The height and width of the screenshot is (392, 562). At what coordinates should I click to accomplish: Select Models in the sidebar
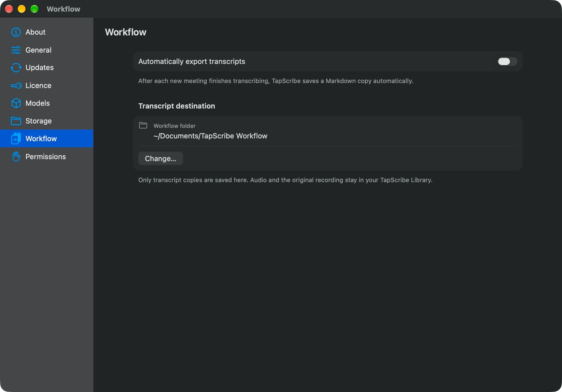tap(47, 103)
